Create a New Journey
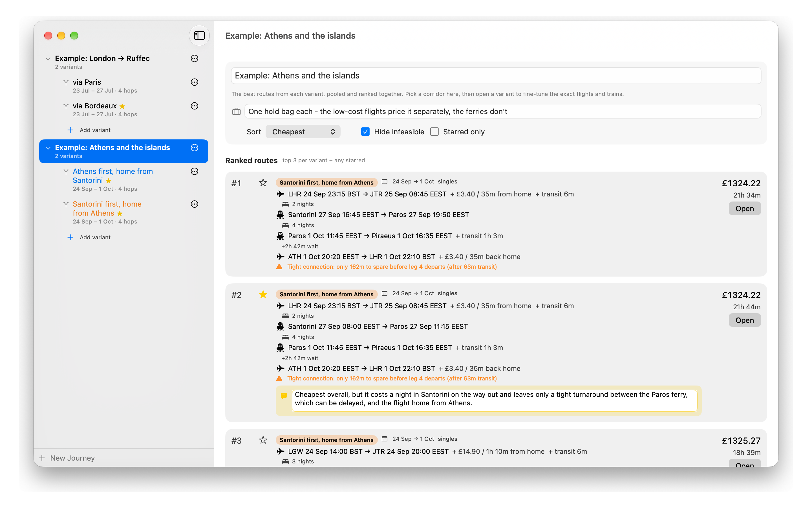The image size is (812, 508). click(67, 458)
